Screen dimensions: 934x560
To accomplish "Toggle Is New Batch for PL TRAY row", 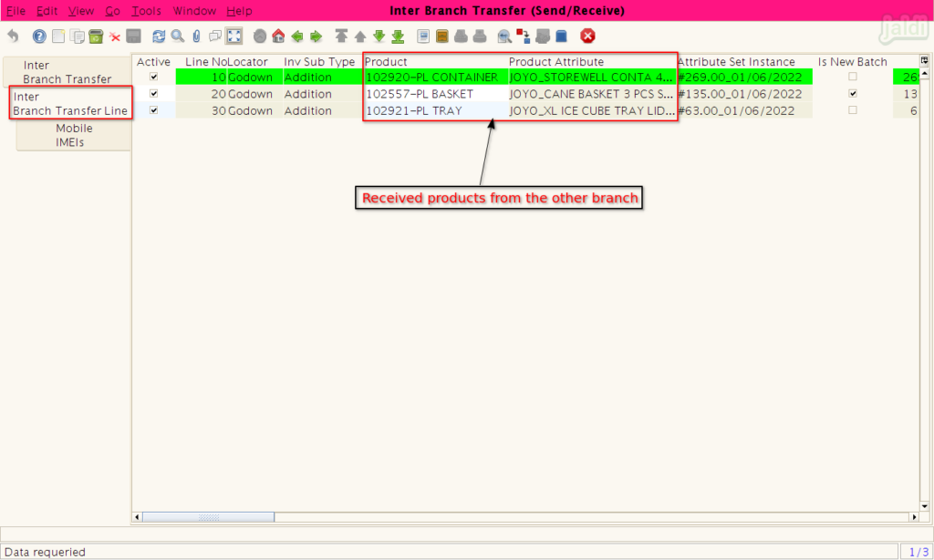I will click(x=853, y=110).
